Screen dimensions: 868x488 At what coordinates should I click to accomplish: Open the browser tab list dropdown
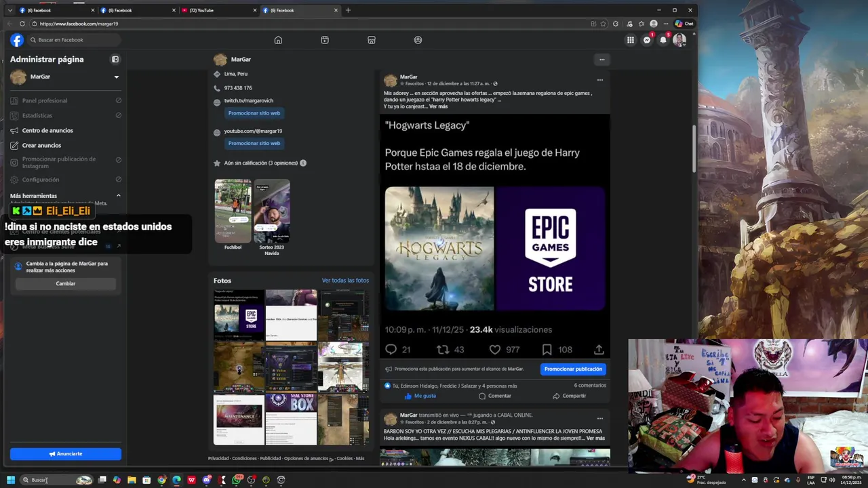pos(9,10)
